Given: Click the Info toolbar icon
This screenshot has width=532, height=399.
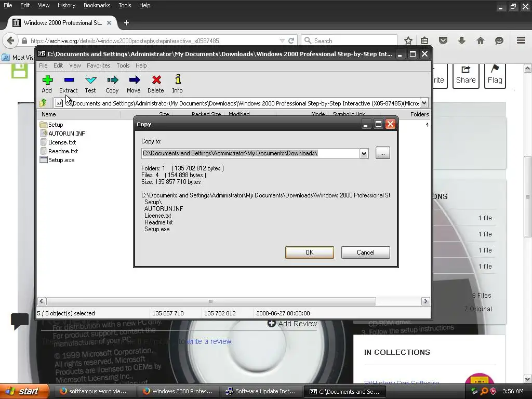Looking at the screenshot, I should point(178,84).
